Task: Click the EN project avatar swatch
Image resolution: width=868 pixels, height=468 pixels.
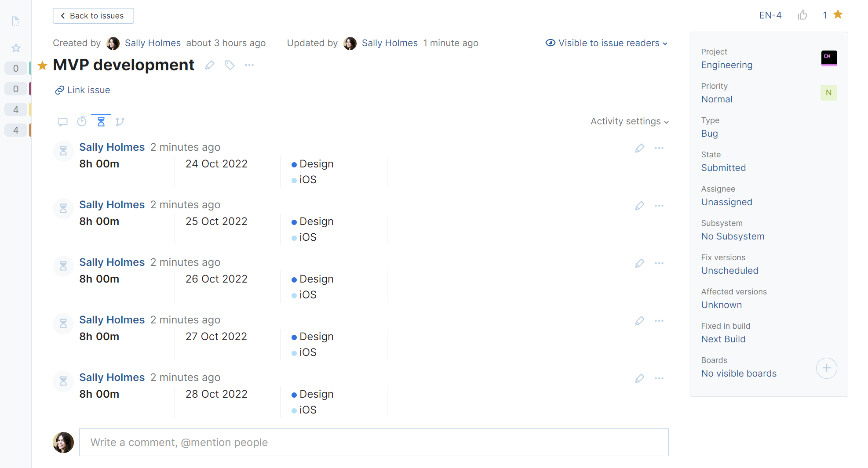Action: click(828, 58)
